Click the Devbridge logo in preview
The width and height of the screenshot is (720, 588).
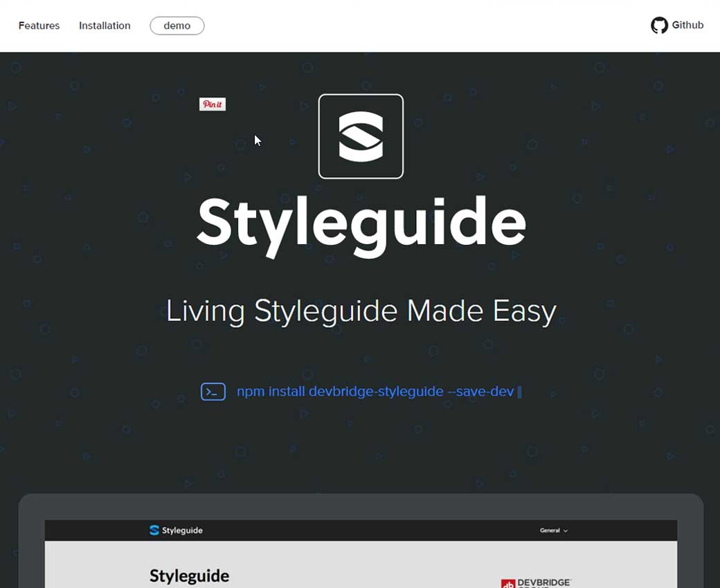click(537, 582)
